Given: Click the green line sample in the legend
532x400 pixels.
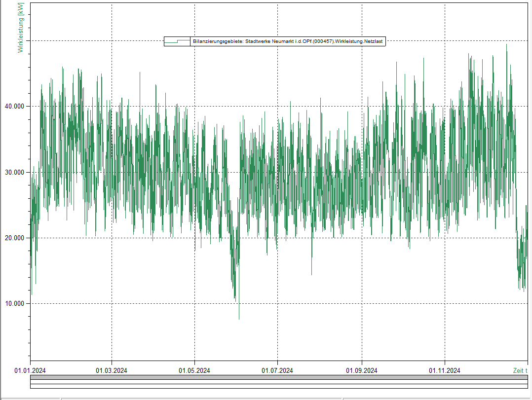Looking at the screenshot, I should point(177,42).
